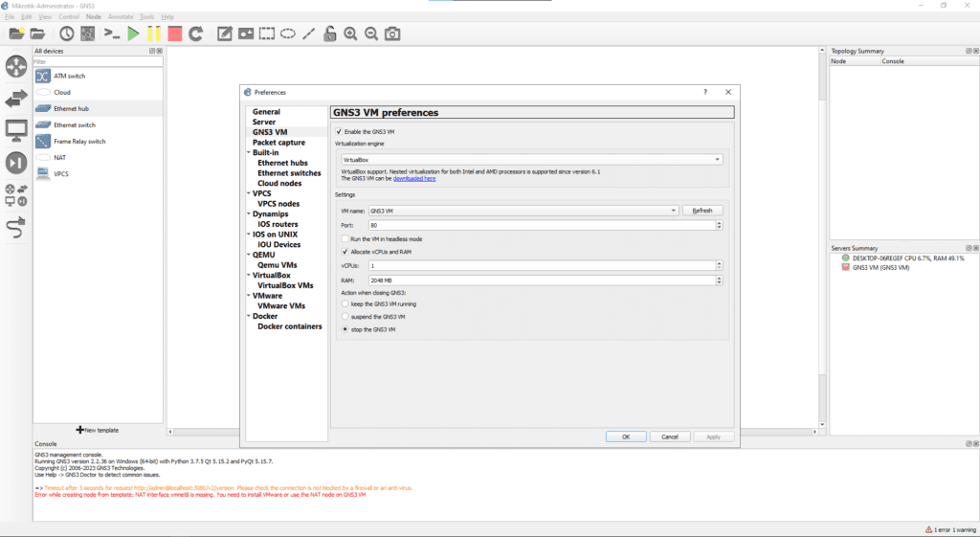
Task: Click the RAM field showing 2048 MB
Action: 542,280
